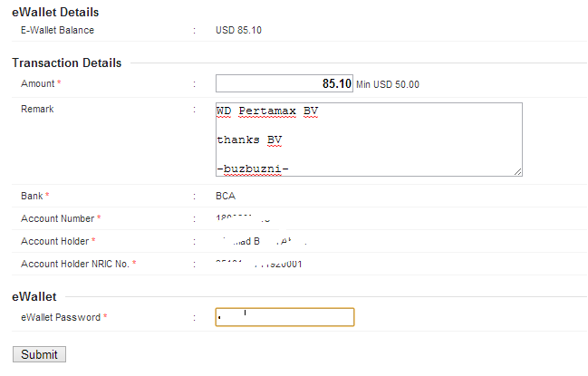Click the Account Number label
Viewport: 588px width, 376px height.
coord(60,218)
